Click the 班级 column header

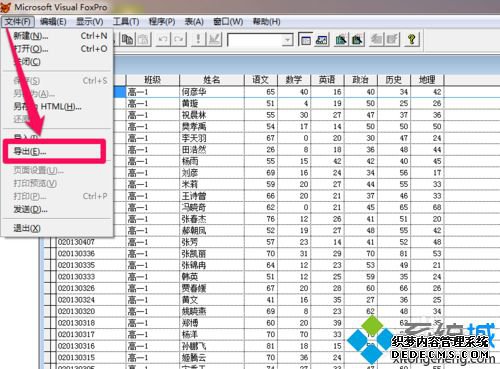tap(153, 80)
